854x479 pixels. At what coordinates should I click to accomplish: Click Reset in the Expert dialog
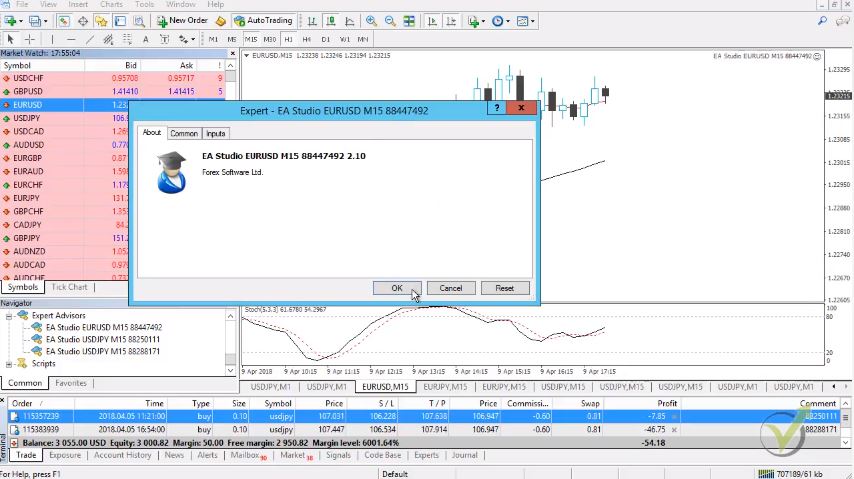[505, 288]
